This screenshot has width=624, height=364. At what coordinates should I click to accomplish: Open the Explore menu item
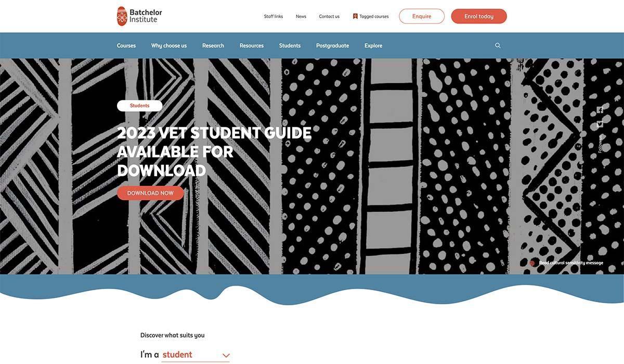[373, 46]
